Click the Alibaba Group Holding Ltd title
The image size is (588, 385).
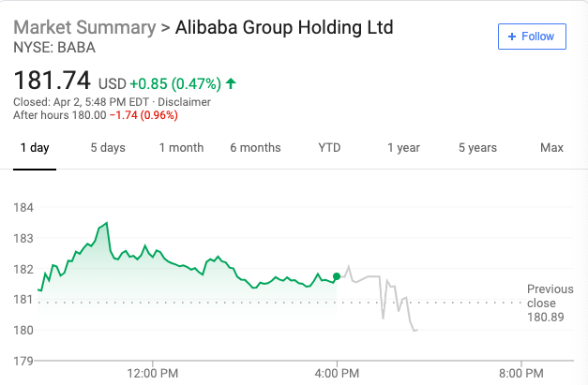click(x=284, y=27)
